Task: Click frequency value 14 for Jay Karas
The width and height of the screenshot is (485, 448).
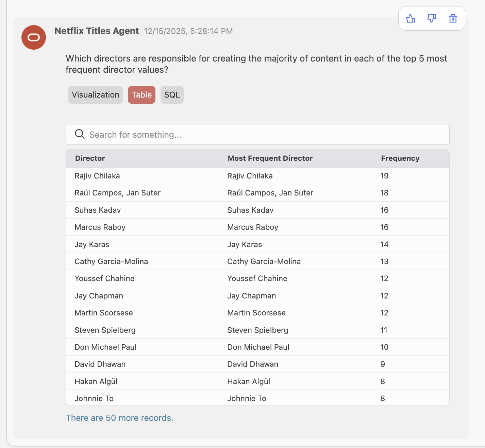Action: (x=384, y=244)
